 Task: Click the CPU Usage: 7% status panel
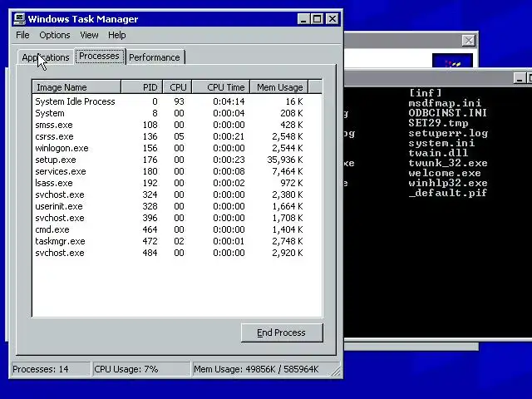coord(141,369)
